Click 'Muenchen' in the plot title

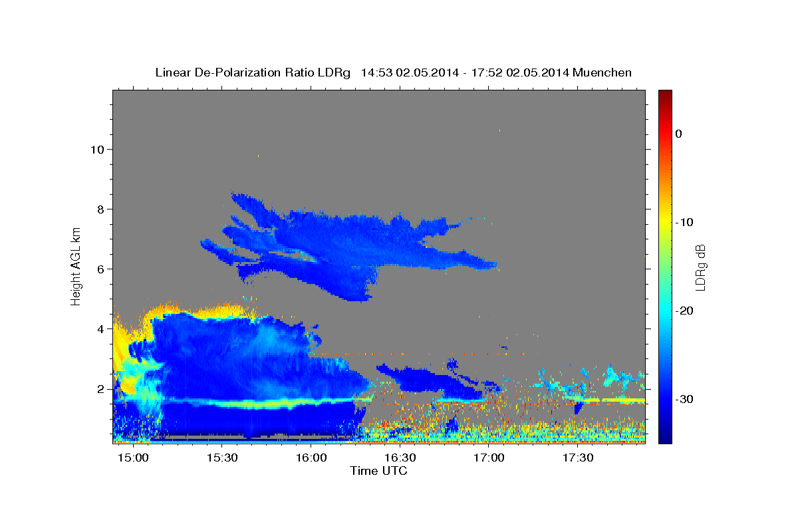click(602, 72)
